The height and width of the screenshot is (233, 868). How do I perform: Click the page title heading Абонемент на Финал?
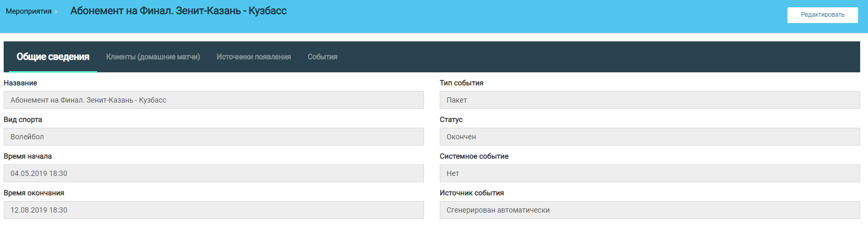[x=178, y=11]
